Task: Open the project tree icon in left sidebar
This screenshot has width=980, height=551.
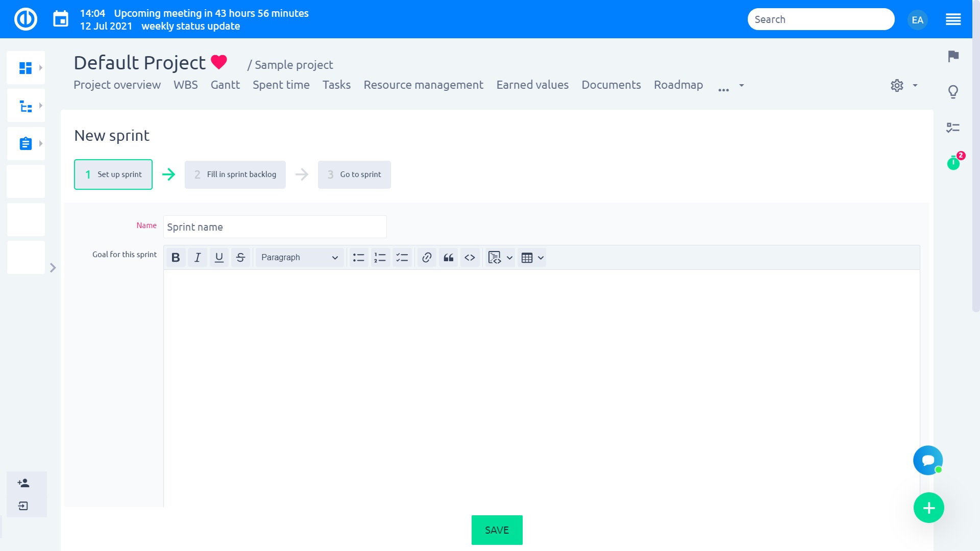Action: [x=26, y=106]
